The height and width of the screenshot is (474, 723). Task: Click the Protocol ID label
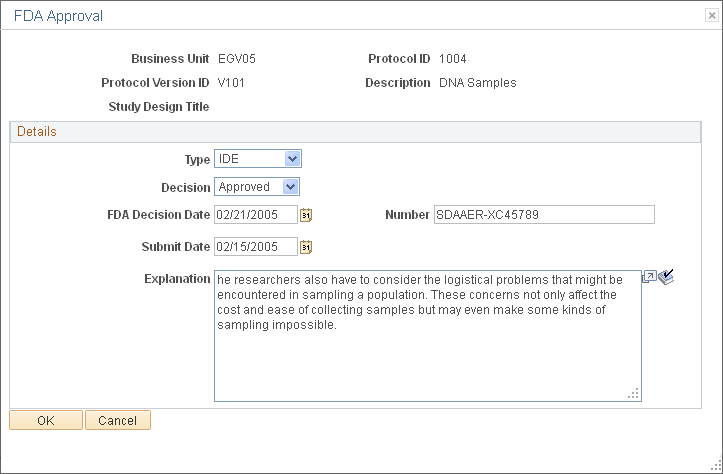[399, 59]
